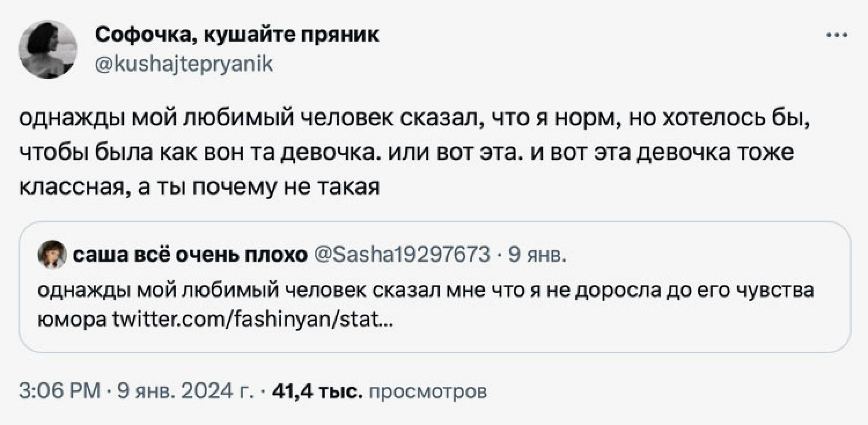The height and width of the screenshot is (425, 868).
Task: Click the quoted tweet's "9 янв." date
Action: tap(538, 255)
